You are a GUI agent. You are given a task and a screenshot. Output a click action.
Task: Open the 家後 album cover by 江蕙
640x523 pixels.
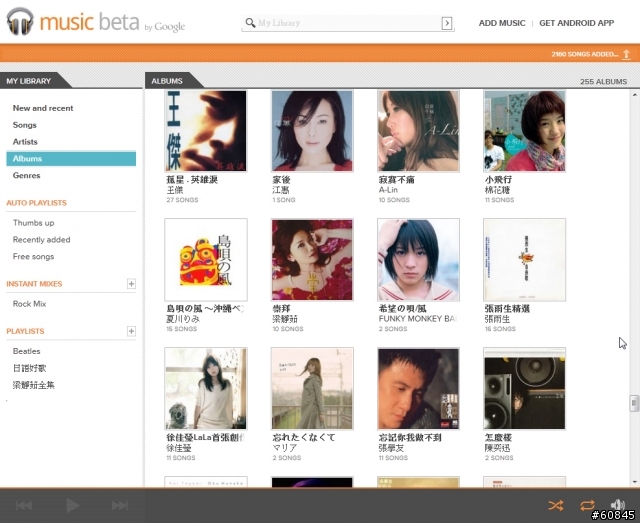(x=312, y=131)
